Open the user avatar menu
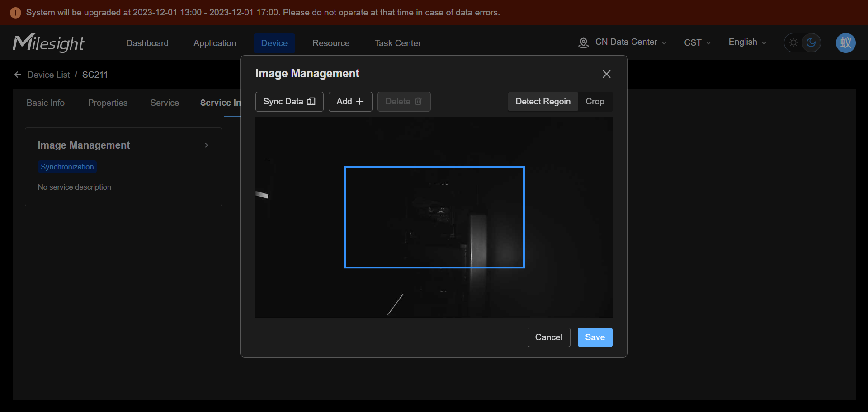The height and width of the screenshot is (412, 868). pyautogui.click(x=845, y=43)
